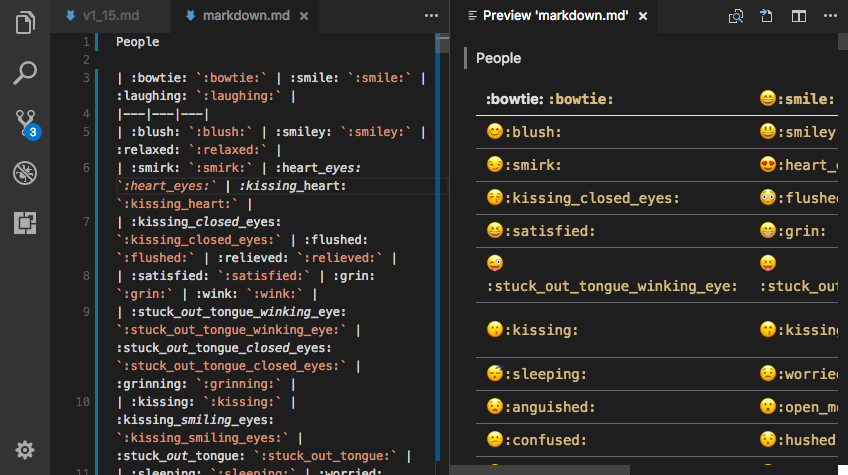Screen dimensions: 848x475
Task: Open the Manage gear settings menu
Action: (25, 450)
